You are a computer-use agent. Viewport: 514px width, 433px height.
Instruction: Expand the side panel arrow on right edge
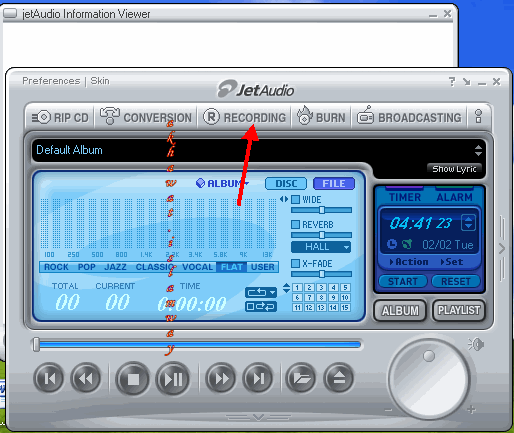[502, 249]
